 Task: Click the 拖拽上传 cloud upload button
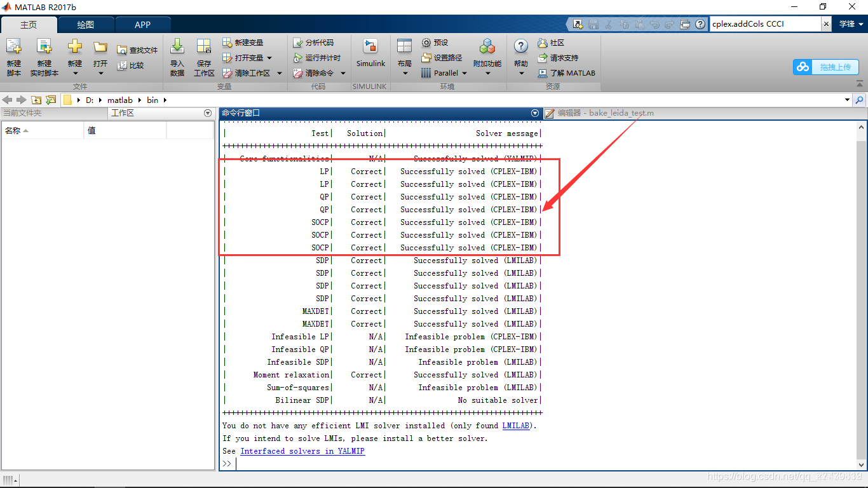826,67
